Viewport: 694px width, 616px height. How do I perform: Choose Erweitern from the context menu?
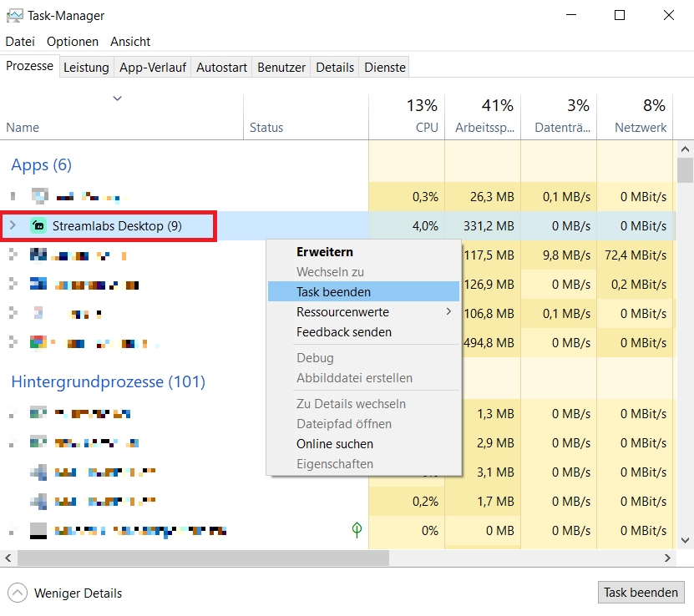click(x=324, y=252)
